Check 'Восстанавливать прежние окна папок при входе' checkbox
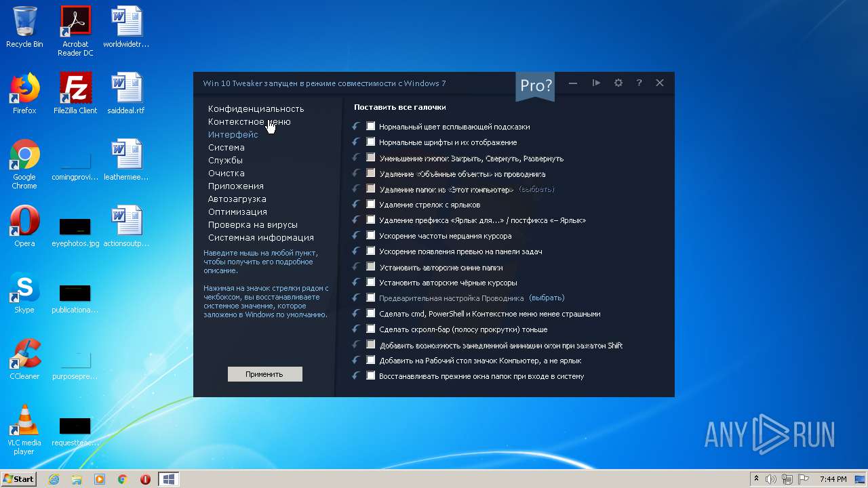 click(x=371, y=375)
